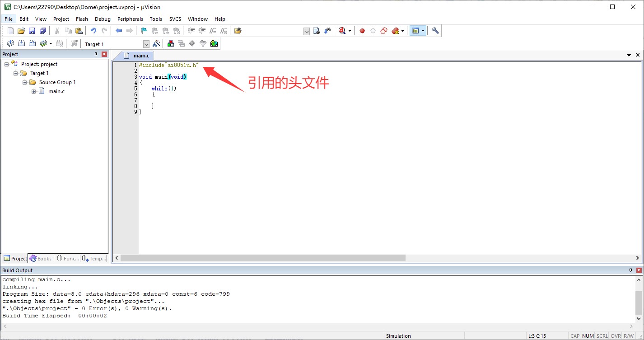Switch to the Books tab
Image resolution: width=644 pixels, height=340 pixels.
[41, 258]
